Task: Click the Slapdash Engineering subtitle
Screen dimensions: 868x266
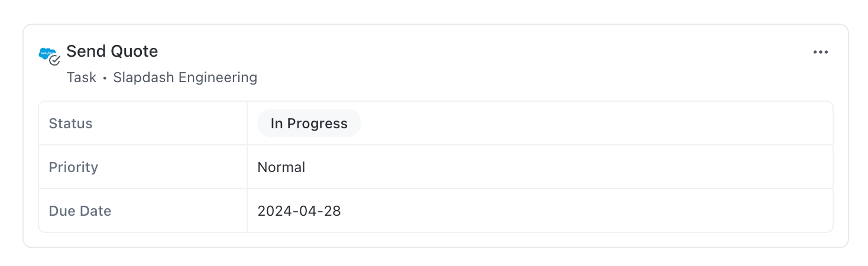Action: [185, 77]
